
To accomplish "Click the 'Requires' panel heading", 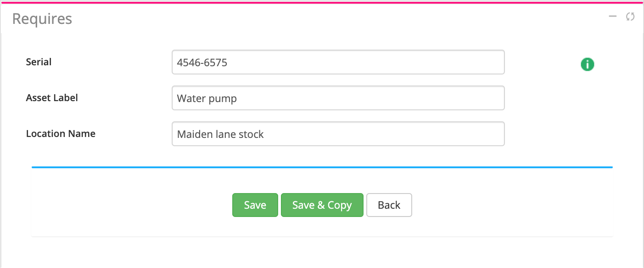I will (42, 19).
